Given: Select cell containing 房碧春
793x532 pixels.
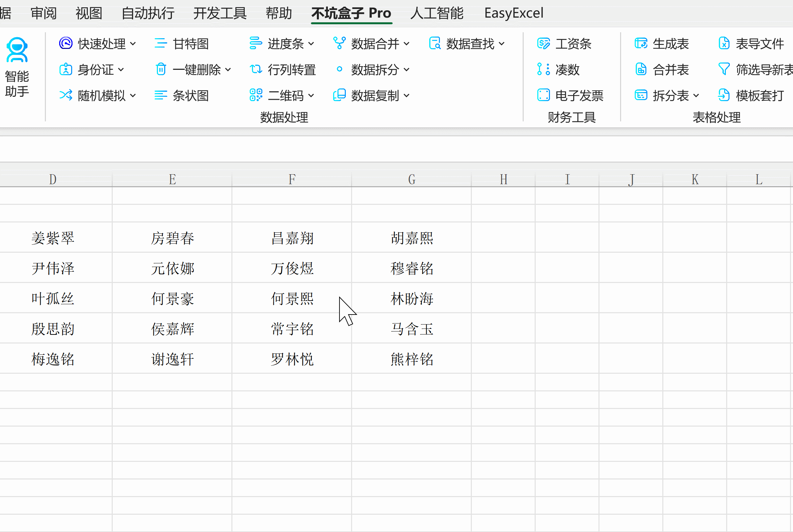Looking at the screenshot, I should pos(172,237).
